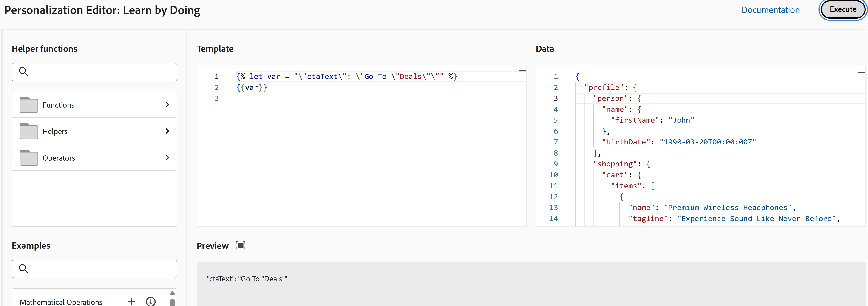Screen dimensions: 868x306
Task: Expand Functions with its chevron arrow
Action: 167,105
